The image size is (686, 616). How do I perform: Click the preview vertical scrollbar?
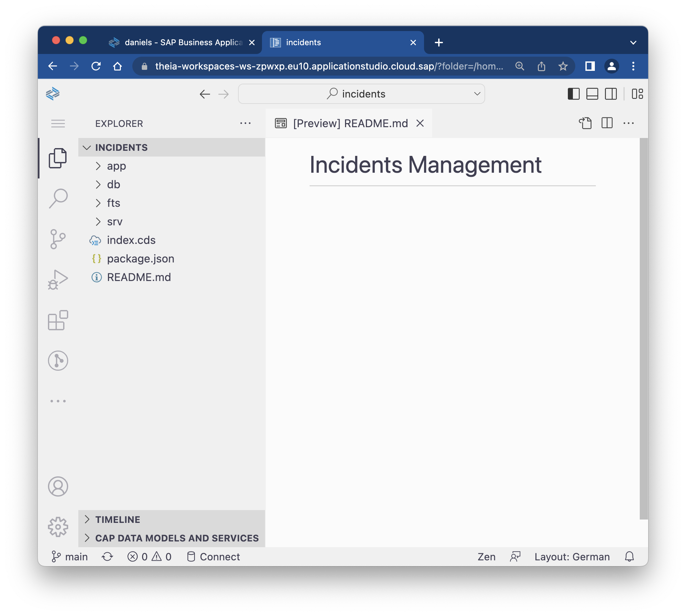point(644,328)
